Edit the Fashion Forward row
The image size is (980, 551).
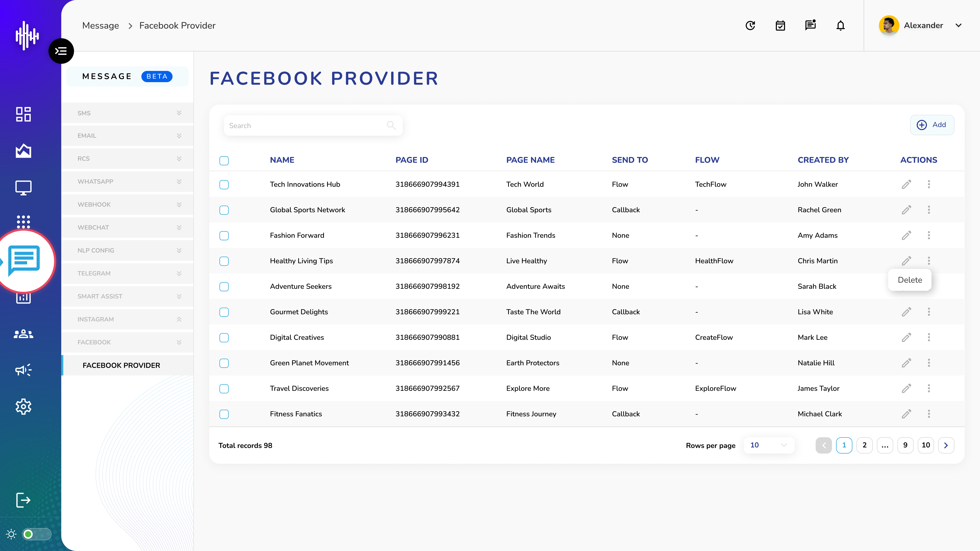point(906,235)
